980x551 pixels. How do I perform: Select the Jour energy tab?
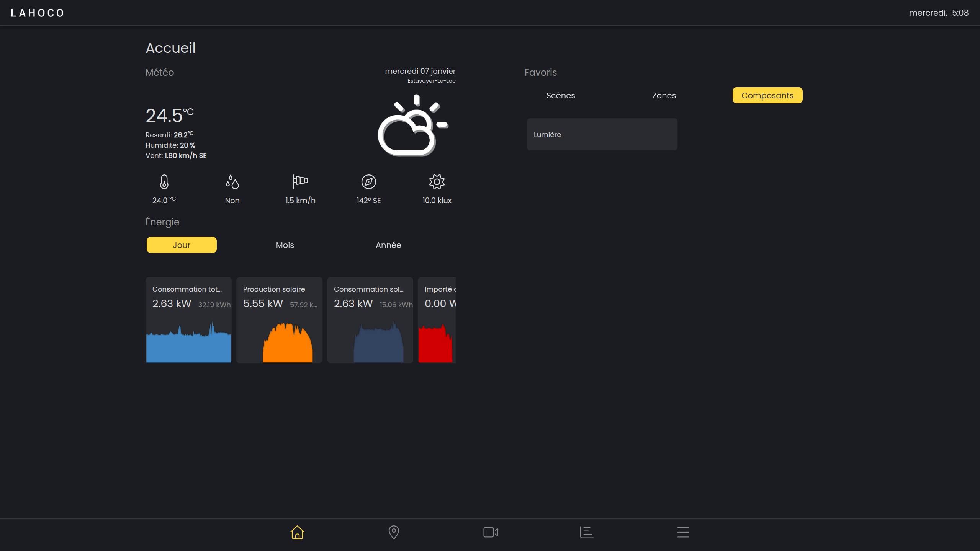(182, 245)
